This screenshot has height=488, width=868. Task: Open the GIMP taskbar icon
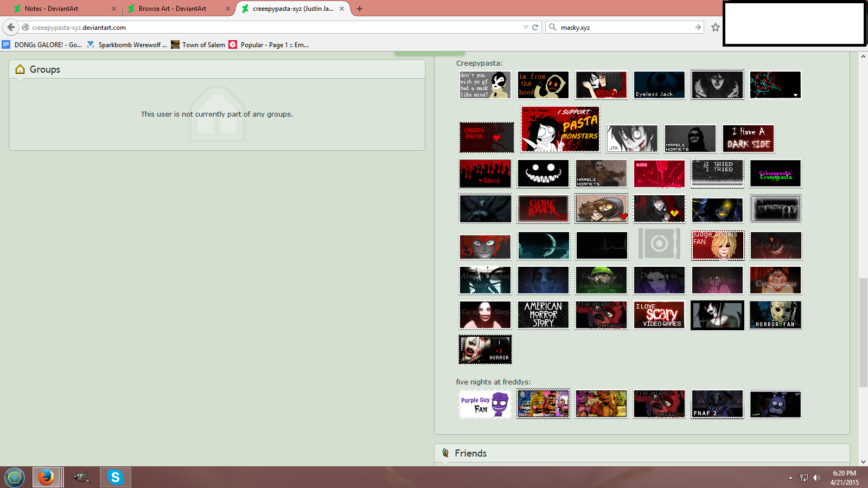pyautogui.click(x=81, y=477)
